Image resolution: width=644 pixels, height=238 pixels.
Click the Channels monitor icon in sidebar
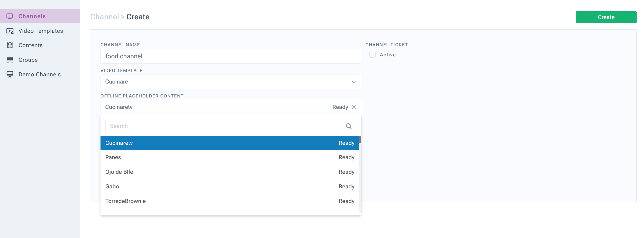tap(10, 16)
